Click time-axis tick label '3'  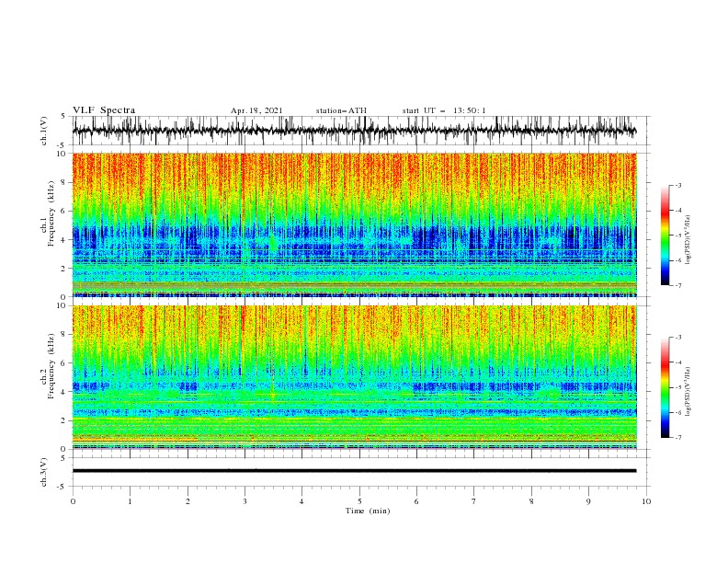point(245,501)
